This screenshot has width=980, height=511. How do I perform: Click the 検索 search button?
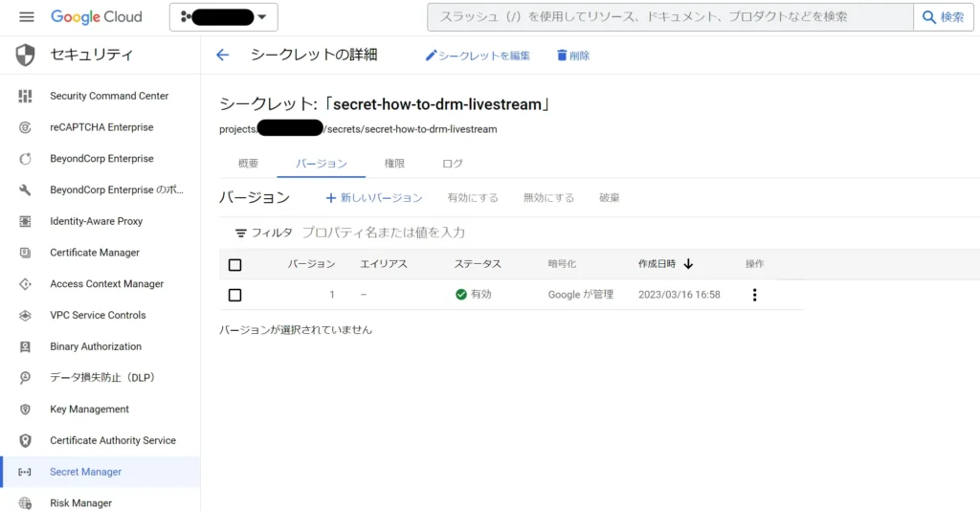[x=943, y=17]
